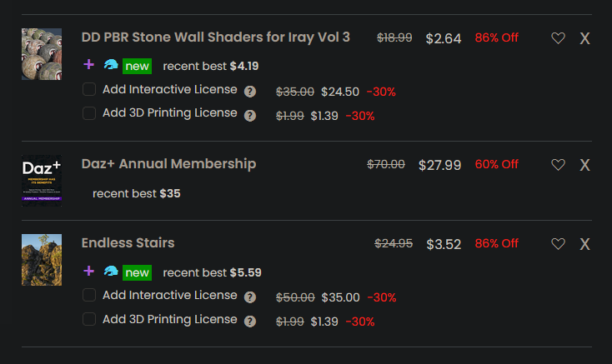Click blue Daz icon under Stone Wall Shaders

(x=111, y=65)
